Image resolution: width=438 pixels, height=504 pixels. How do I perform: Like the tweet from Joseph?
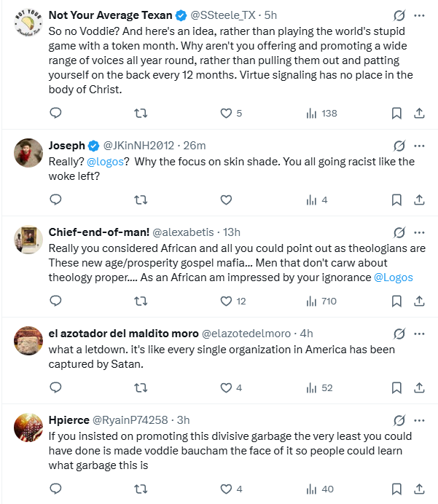[x=226, y=200]
